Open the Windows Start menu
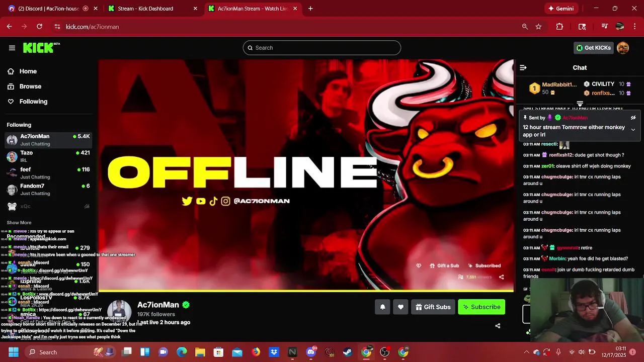644x362 pixels. coord(13,352)
